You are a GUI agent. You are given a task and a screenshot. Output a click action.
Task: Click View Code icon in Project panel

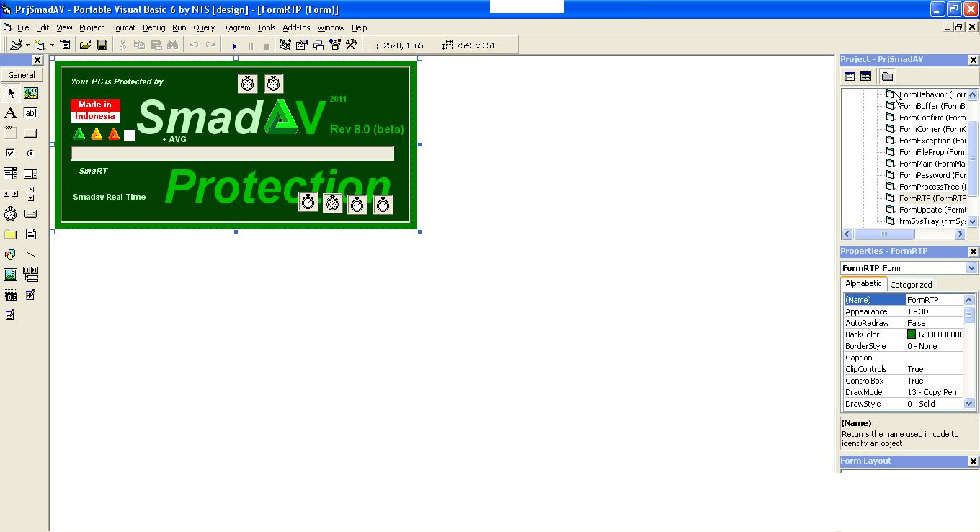pos(850,76)
